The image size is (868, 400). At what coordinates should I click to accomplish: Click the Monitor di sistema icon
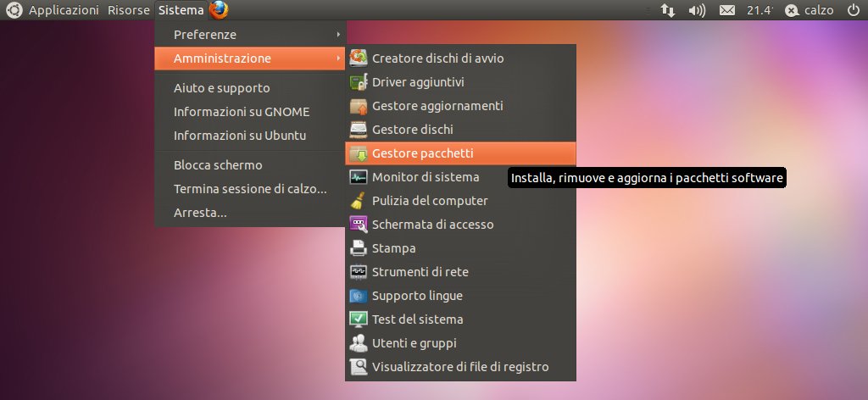pyautogui.click(x=359, y=177)
